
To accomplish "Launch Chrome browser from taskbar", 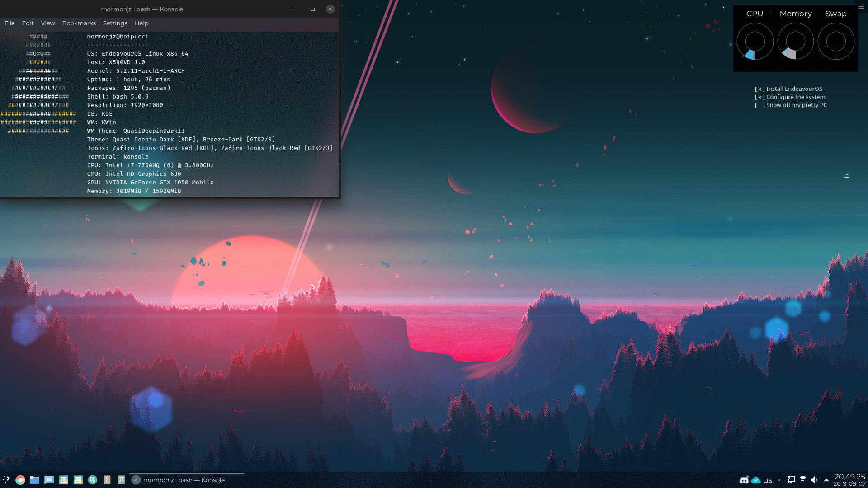I will (x=20, y=480).
